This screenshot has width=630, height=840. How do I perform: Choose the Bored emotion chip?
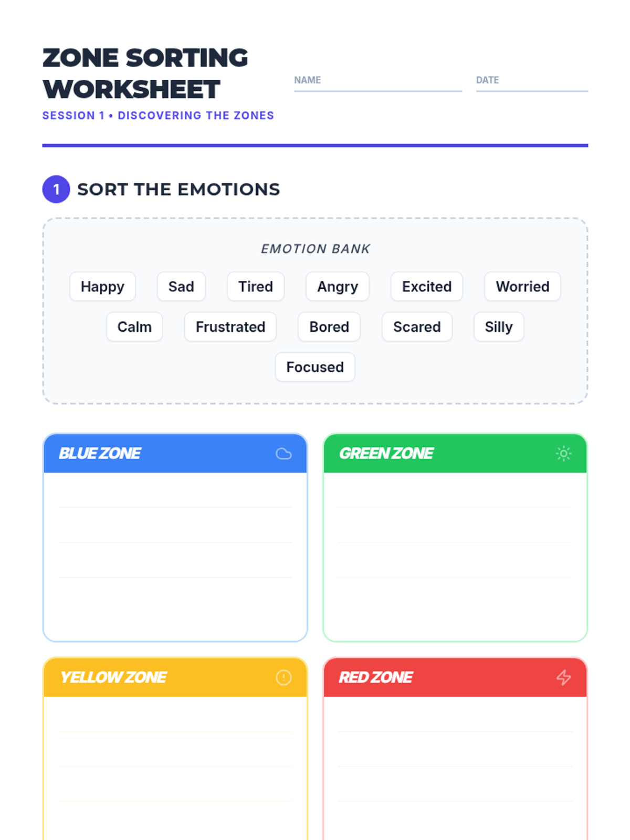coord(329,327)
